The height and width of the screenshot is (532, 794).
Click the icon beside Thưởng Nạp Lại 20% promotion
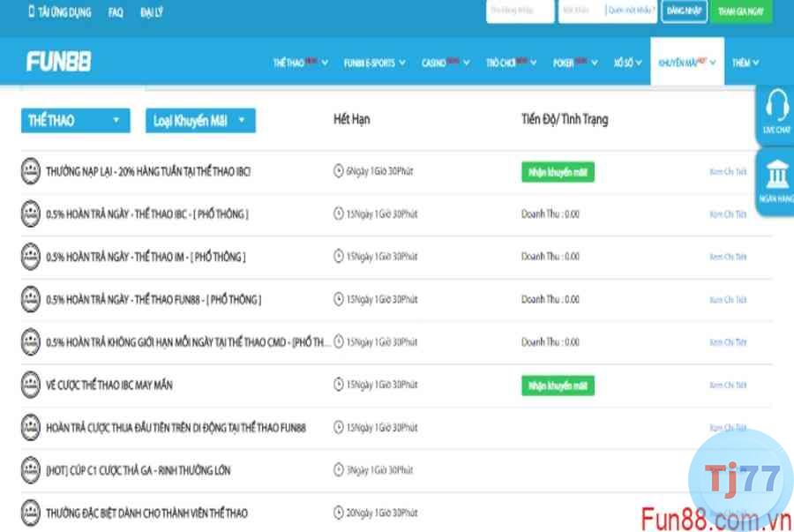[31, 171]
